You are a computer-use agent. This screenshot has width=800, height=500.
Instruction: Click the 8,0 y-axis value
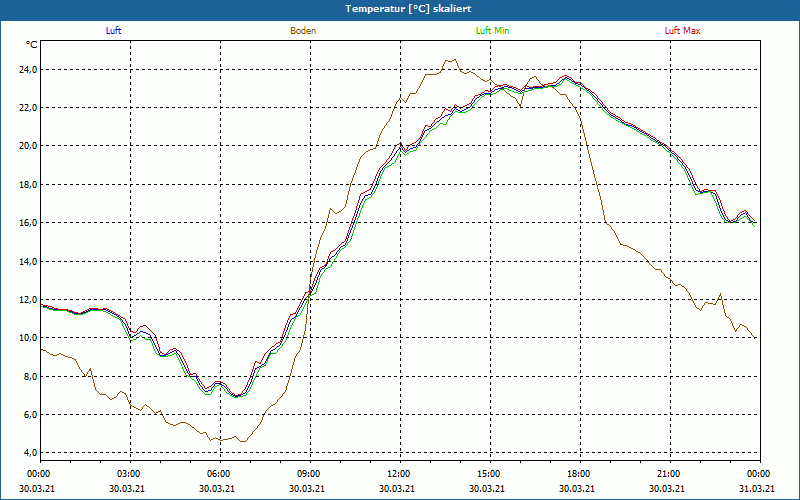tap(31, 377)
